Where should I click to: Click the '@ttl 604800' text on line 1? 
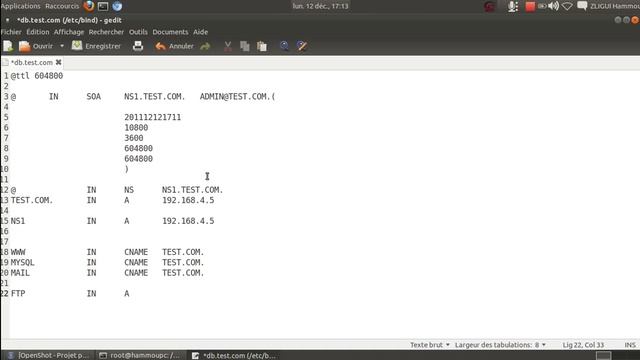[37, 76]
